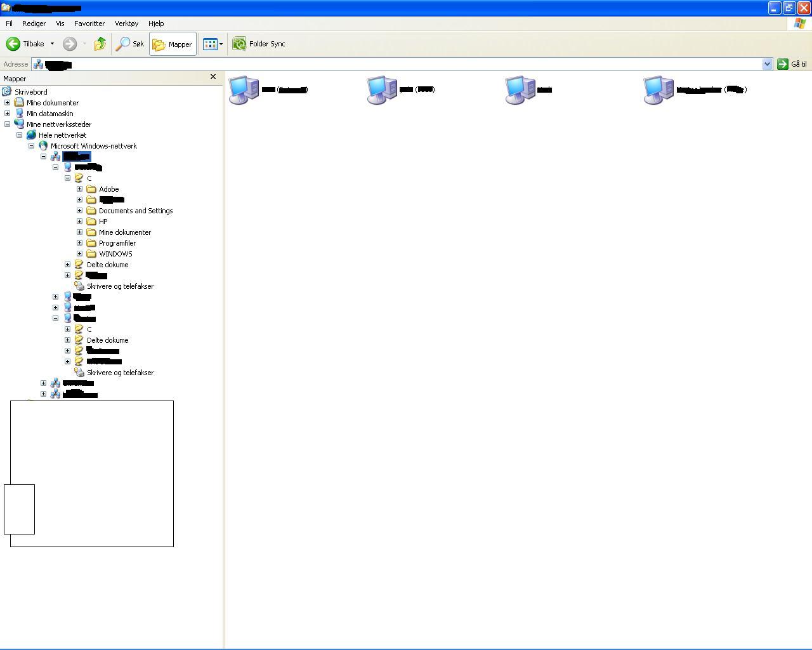
Task: Close the Mapper folder pane
Action: coord(213,77)
